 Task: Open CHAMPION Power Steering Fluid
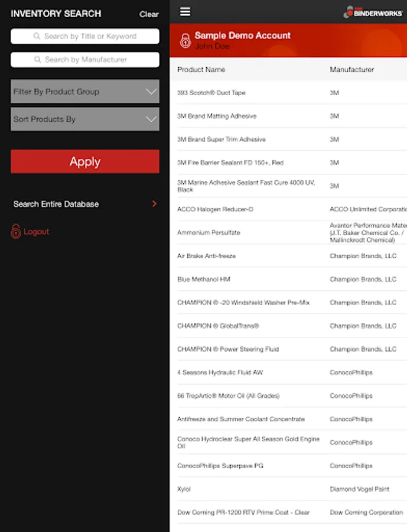coord(228,349)
